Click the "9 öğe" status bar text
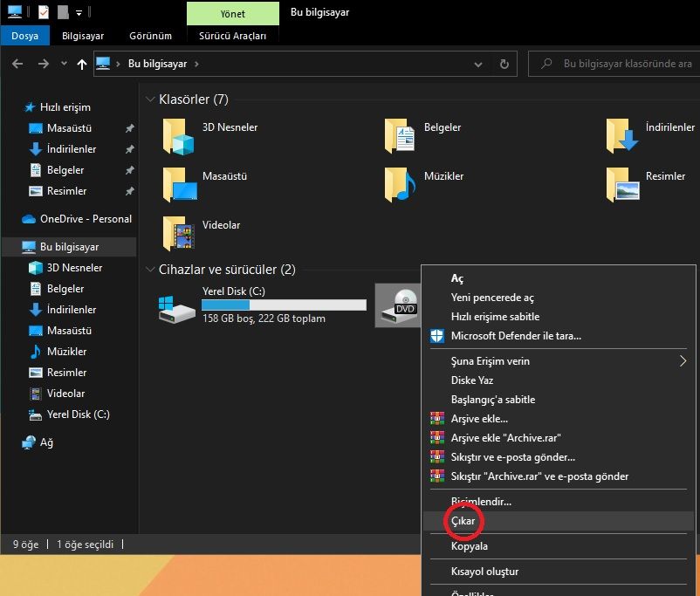The width and height of the screenshot is (700, 596). click(x=25, y=545)
